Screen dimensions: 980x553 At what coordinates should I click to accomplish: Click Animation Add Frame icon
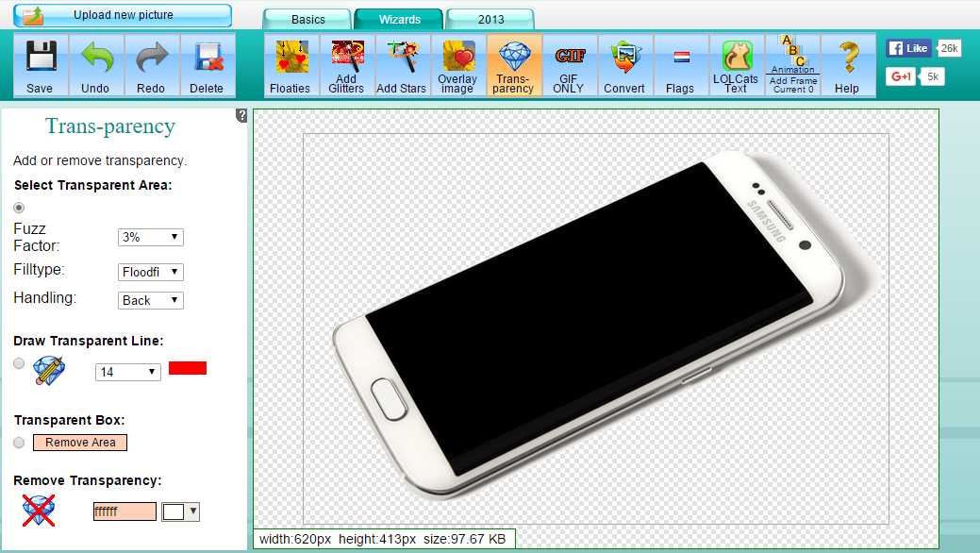[x=792, y=65]
